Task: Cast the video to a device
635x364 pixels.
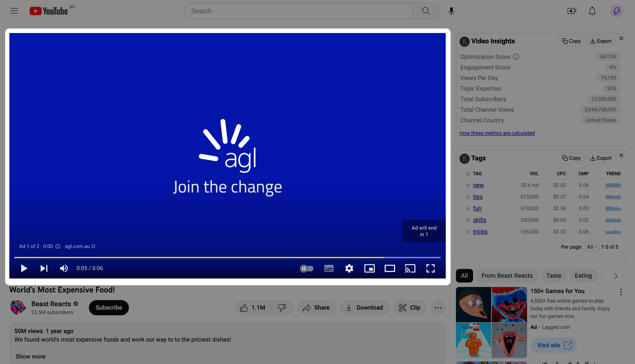Action: (410, 268)
